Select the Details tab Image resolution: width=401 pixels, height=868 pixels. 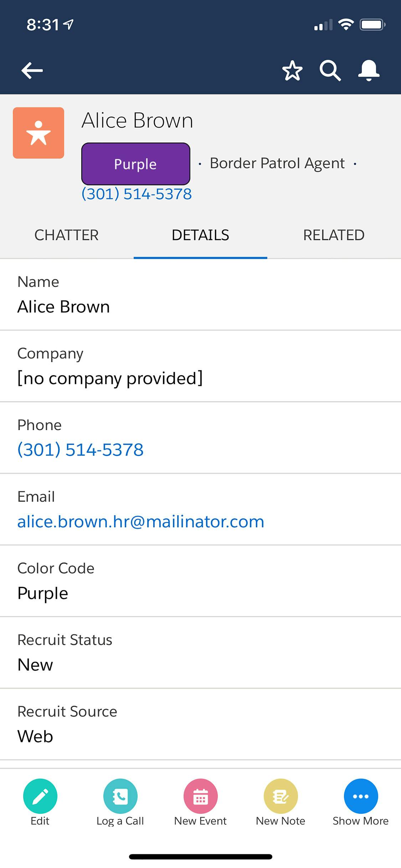coord(200,235)
